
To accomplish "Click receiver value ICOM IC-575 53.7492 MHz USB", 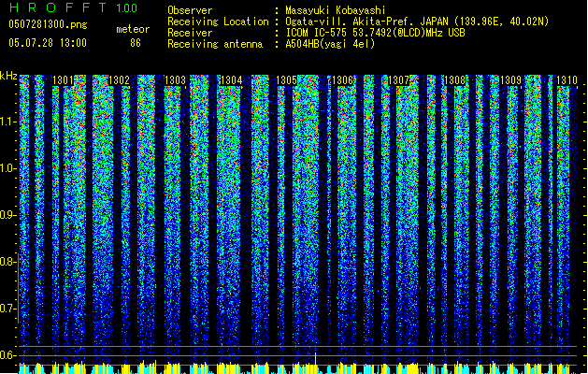I will click(375, 33).
